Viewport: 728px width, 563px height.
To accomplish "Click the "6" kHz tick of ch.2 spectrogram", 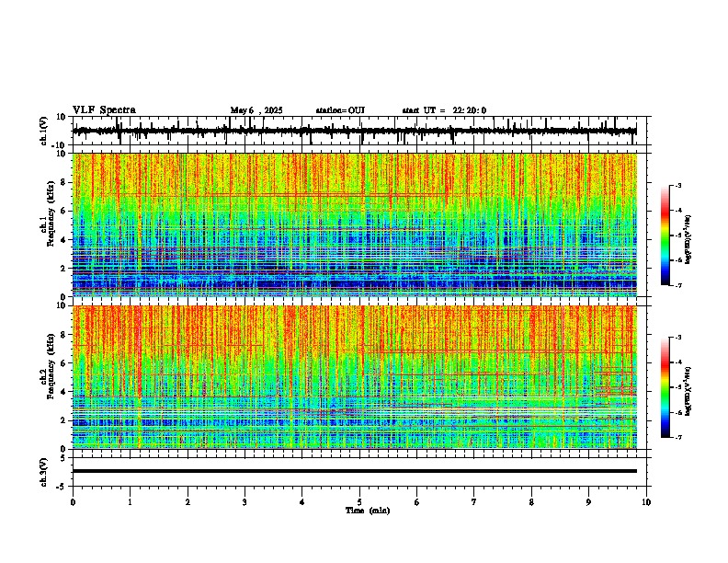I will [x=63, y=363].
